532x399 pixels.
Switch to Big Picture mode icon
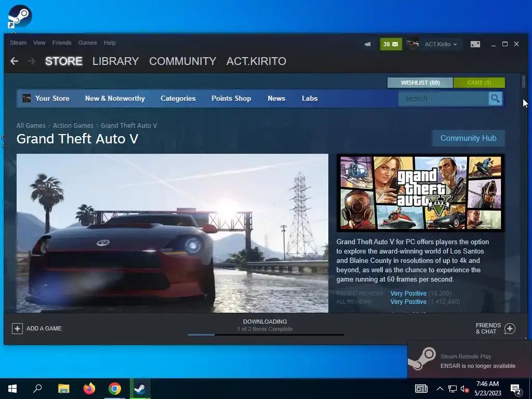(x=475, y=44)
